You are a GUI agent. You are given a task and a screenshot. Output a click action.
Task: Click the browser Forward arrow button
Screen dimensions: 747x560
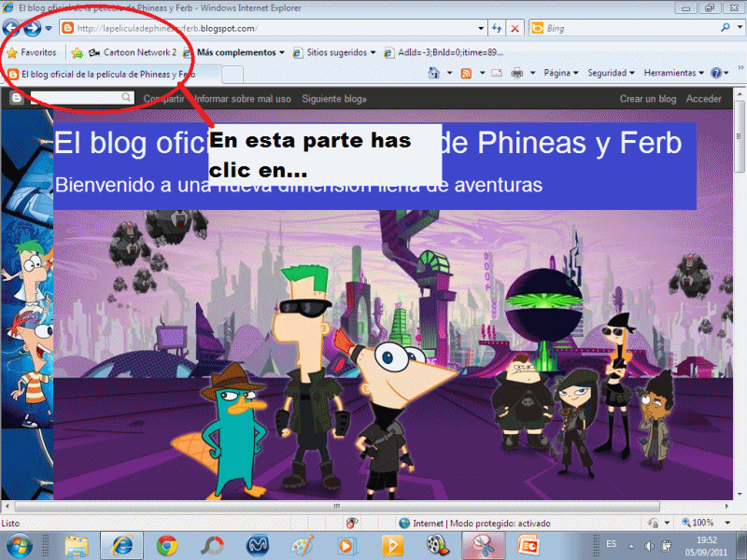[x=33, y=29]
